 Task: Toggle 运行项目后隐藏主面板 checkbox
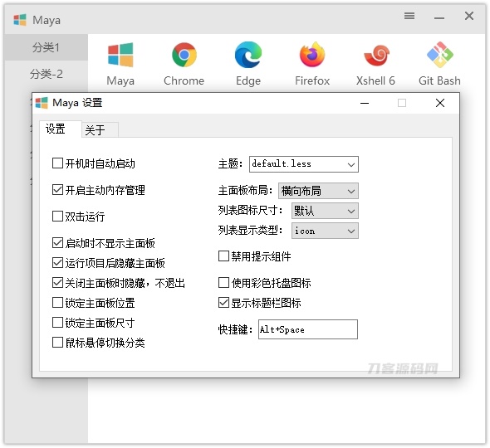pos(57,262)
